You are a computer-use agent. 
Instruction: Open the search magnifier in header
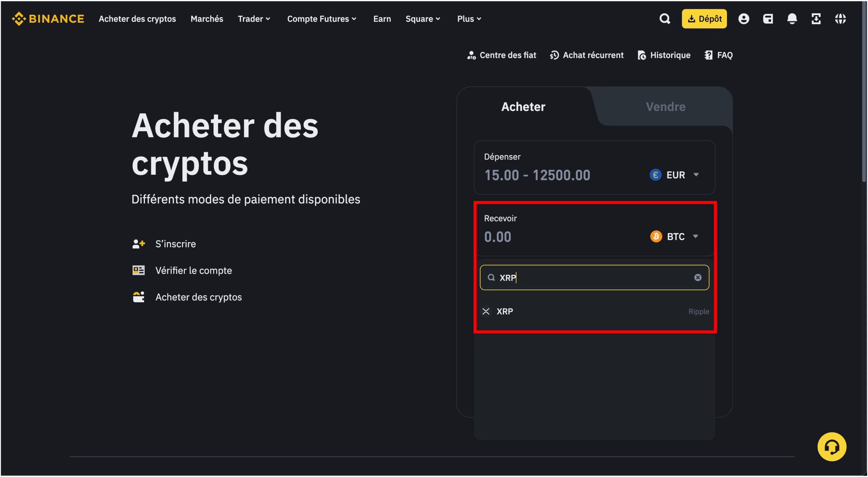pyautogui.click(x=665, y=19)
